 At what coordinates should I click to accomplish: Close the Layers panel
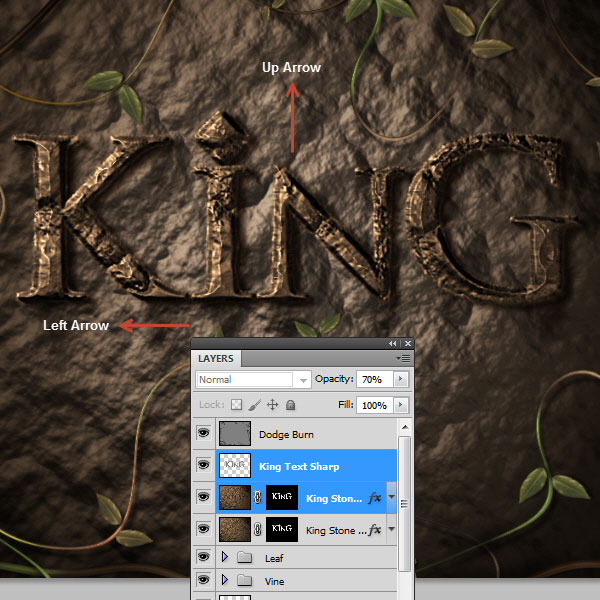408,344
